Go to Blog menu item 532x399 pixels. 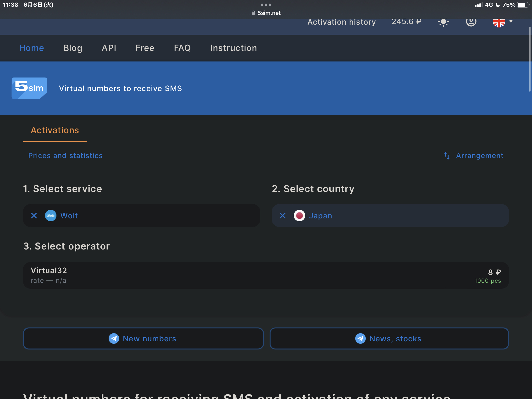[x=73, y=48]
